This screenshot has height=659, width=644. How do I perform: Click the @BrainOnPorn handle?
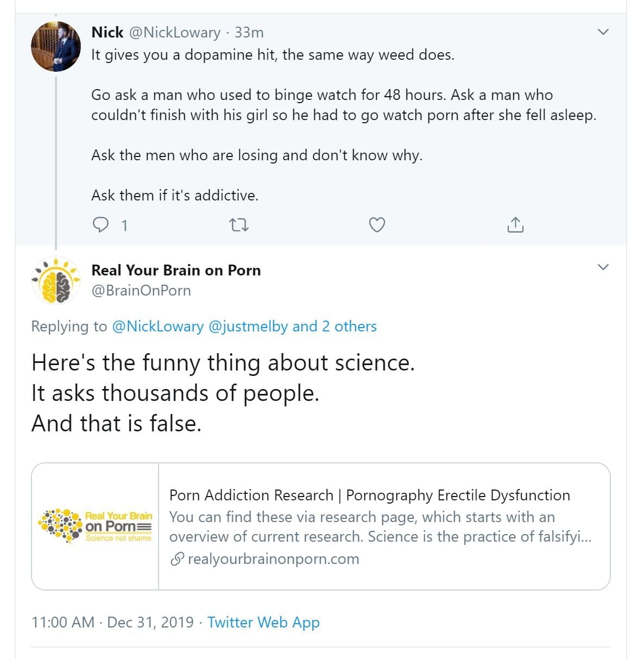point(141,291)
